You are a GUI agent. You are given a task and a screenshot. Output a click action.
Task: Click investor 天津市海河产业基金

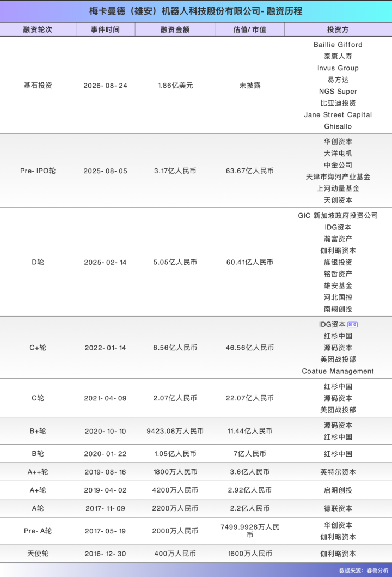click(338, 177)
